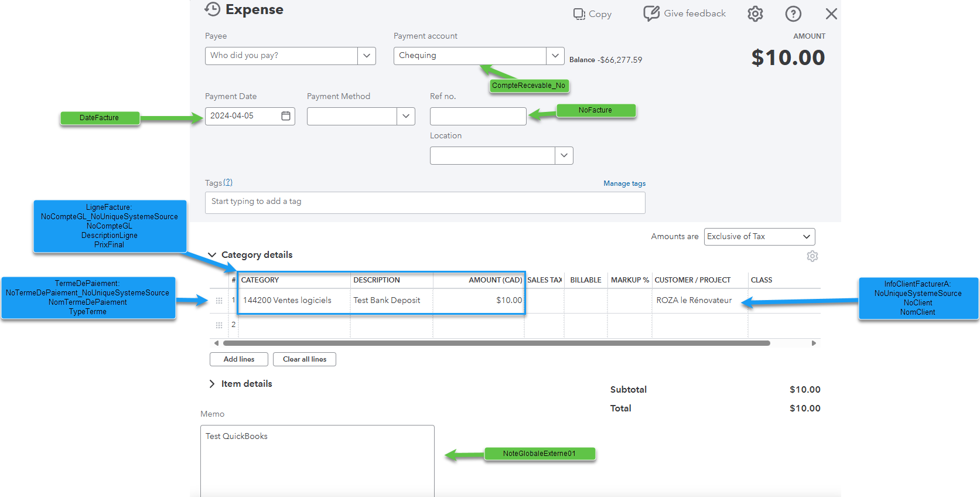
Task: Grab the drag handle on line 1
Action: 219,301
